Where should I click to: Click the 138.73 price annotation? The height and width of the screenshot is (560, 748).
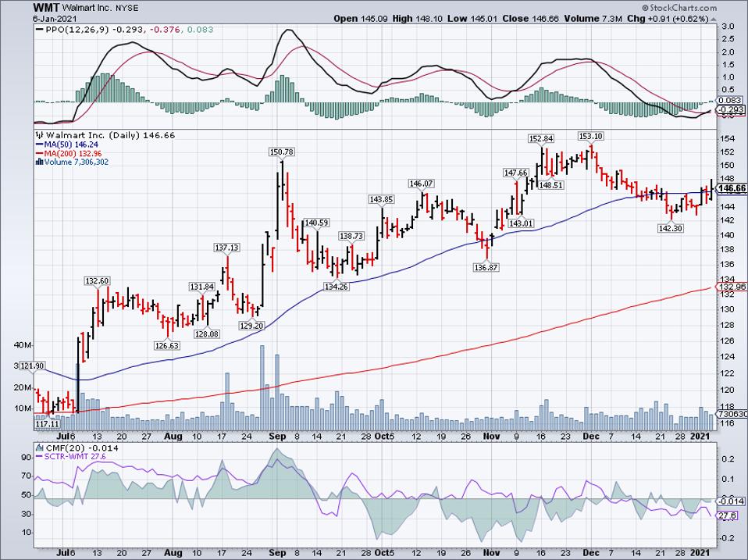click(x=351, y=236)
